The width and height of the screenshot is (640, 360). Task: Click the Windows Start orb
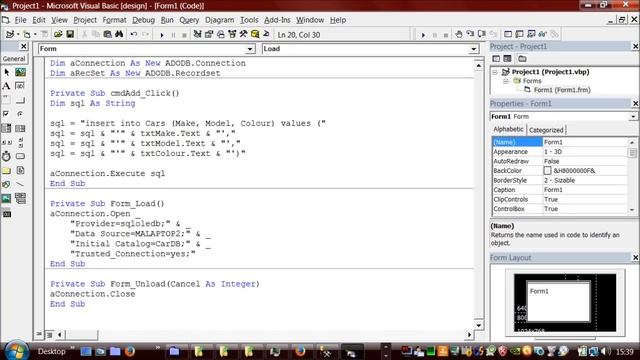coord(17,351)
